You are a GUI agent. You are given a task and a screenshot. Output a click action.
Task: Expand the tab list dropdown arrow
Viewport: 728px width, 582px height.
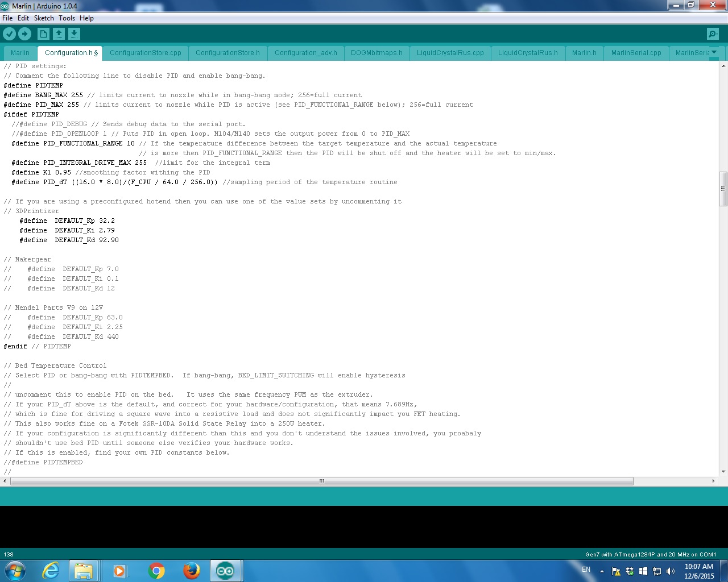714,52
